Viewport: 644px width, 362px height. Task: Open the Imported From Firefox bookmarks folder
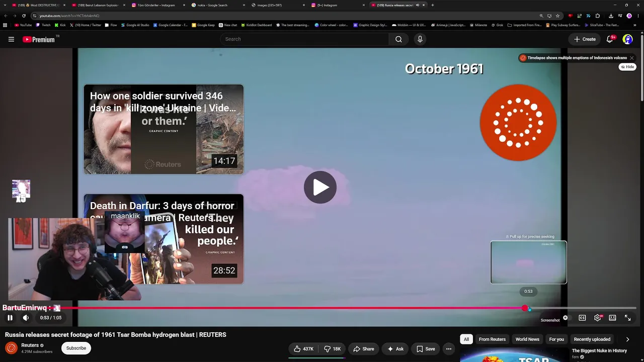[x=525, y=25]
